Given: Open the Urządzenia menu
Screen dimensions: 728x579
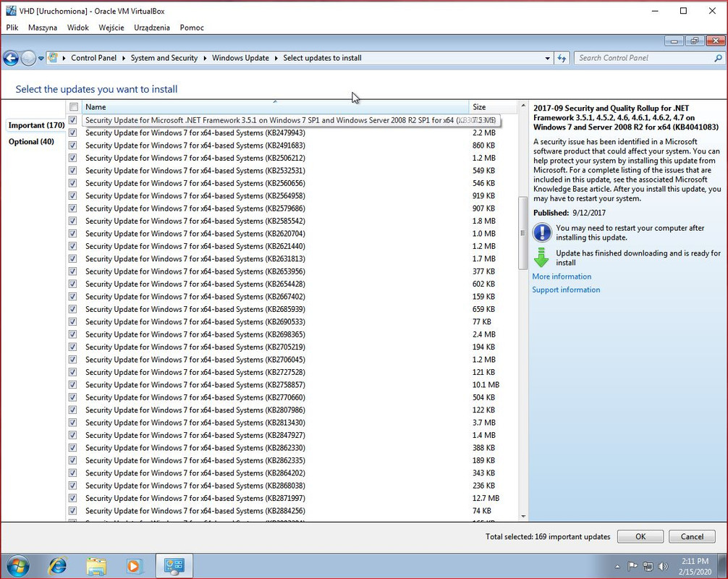Looking at the screenshot, I should [152, 28].
